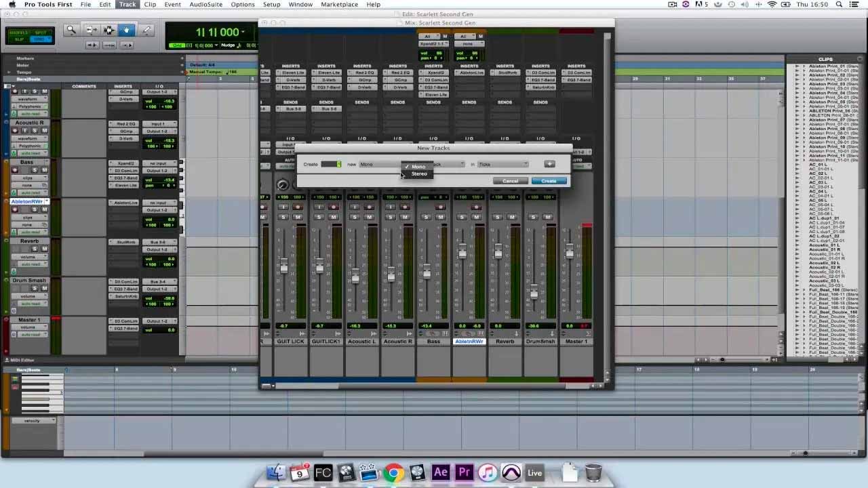Enable Spot edit mode
This screenshot has height=488, width=868.
(x=41, y=33)
